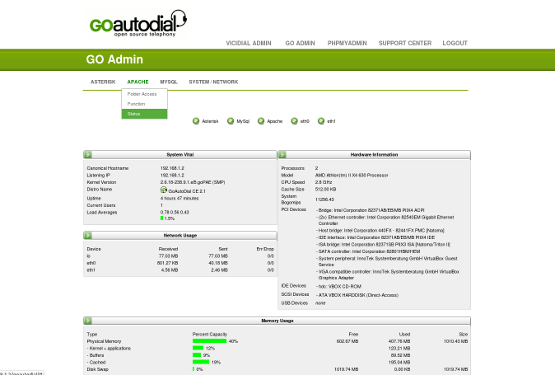Go to GO ADMIN link
The width and height of the screenshot is (555, 375).
tap(300, 43)
